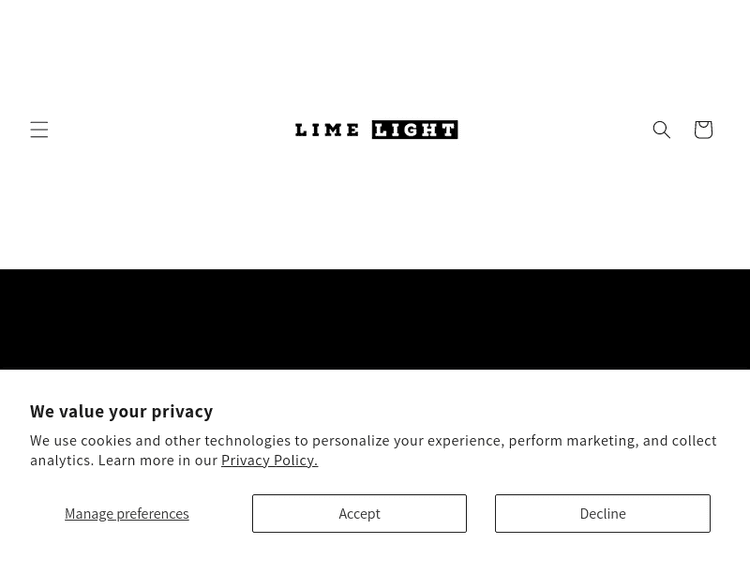The height and width of the screenshot is (563, 750).
Task: Click the Lime Light logo
Action: (376, 130)
